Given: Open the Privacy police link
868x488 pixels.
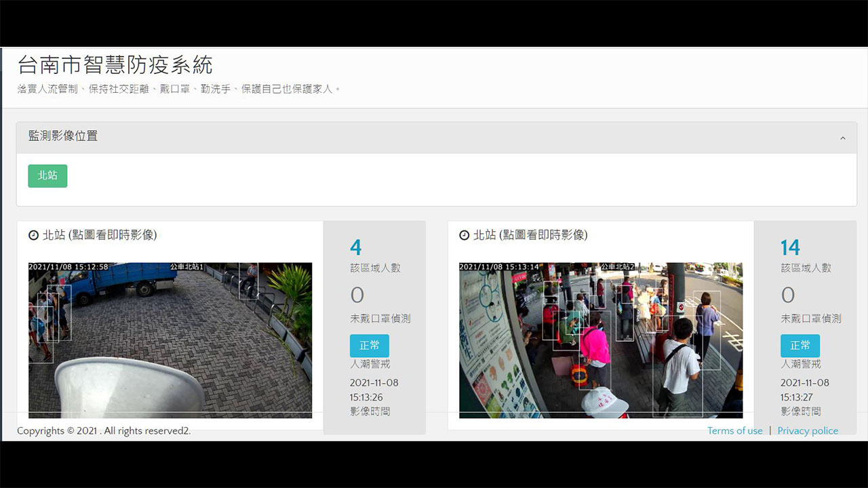Looking at the screenshot, I should tap(808, 431).
